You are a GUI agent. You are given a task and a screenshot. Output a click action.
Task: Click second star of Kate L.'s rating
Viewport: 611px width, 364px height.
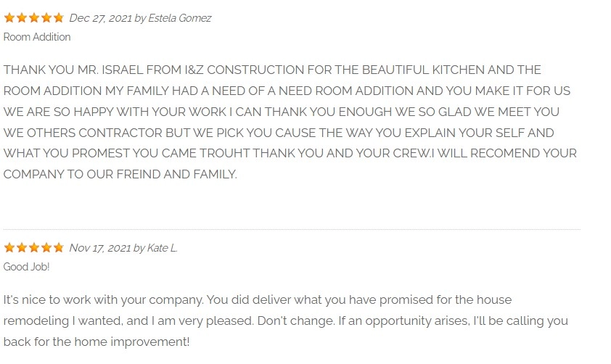[22, 248]
